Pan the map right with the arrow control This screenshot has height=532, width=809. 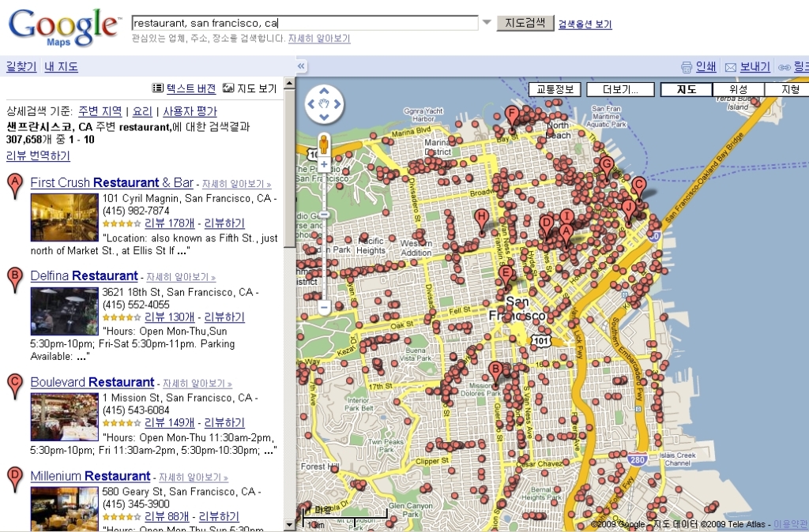pos(337,104)
